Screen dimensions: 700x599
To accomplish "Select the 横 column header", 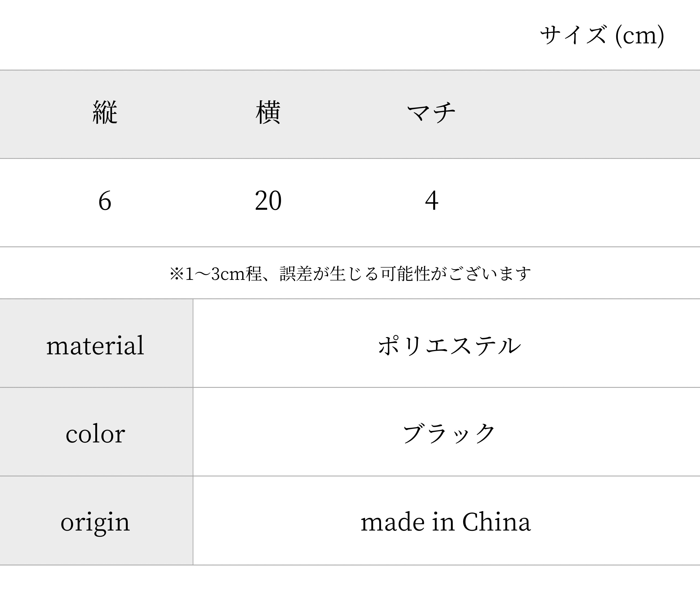I will click(x=268, y=112).
